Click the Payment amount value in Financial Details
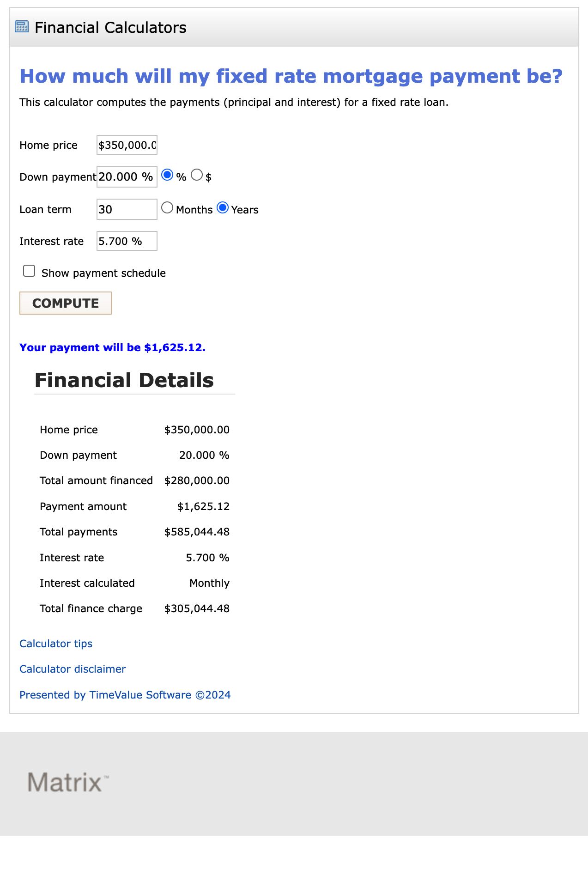This screenshot has width=588, height=869. pyautogui.click(x=203, y=507)
